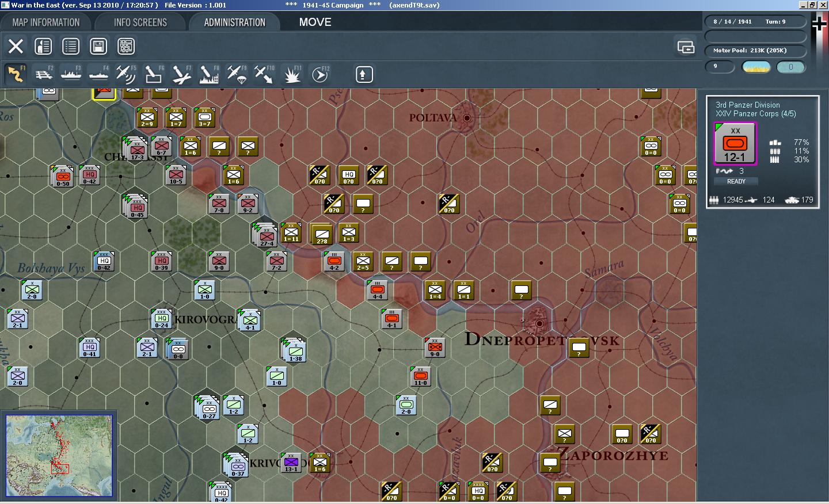Select the purple 13-1 unit counter
829x504 pixels.
coord(291,463)
